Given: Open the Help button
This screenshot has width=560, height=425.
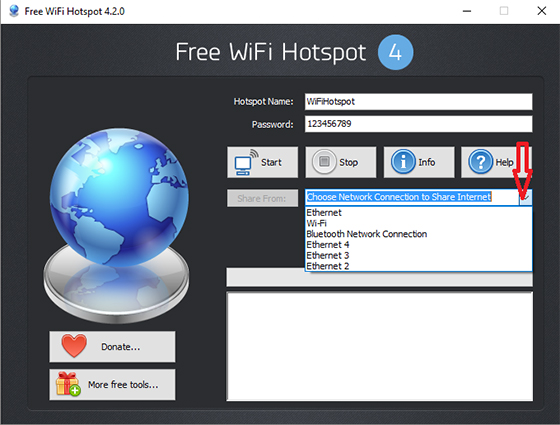Looking at the screenshot, I should tap(496, 162).
